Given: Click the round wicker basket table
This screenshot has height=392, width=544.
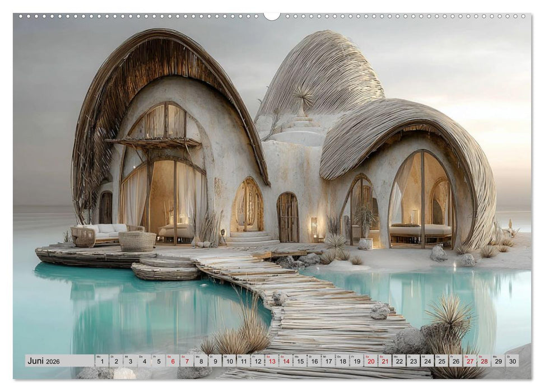Looking at the screenshot, I should click(x=137, y=241).
